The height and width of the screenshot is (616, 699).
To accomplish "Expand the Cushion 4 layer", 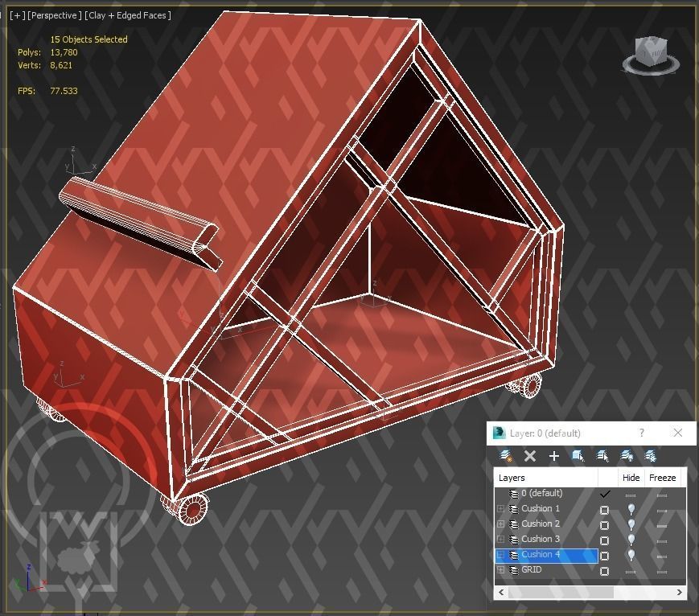I will click(500, 555).
